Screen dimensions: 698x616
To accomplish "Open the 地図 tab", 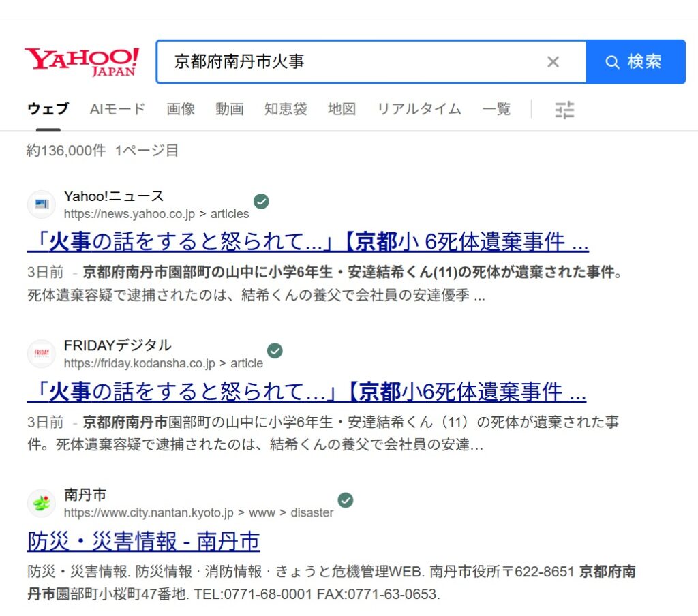I will [342, 109].
